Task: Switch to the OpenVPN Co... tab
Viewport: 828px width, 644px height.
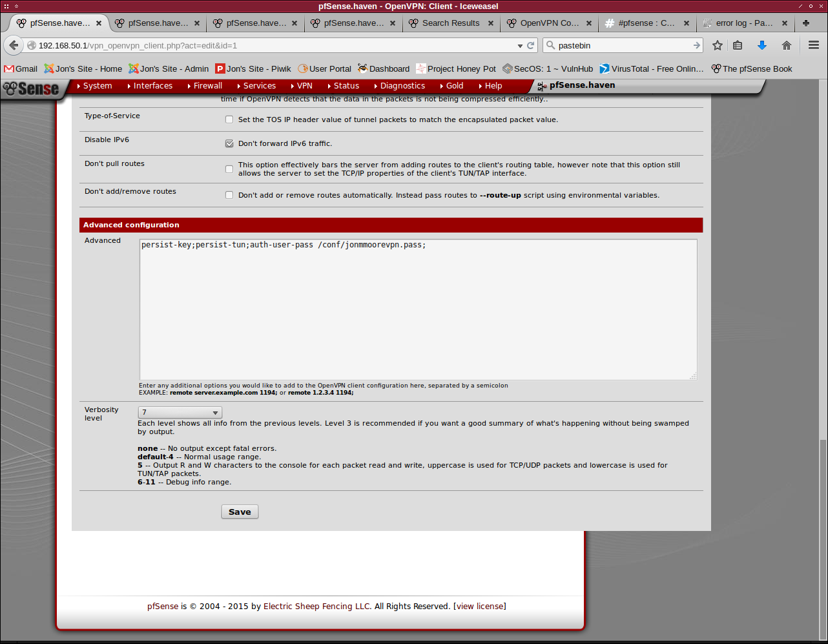Action: (549, 23)
